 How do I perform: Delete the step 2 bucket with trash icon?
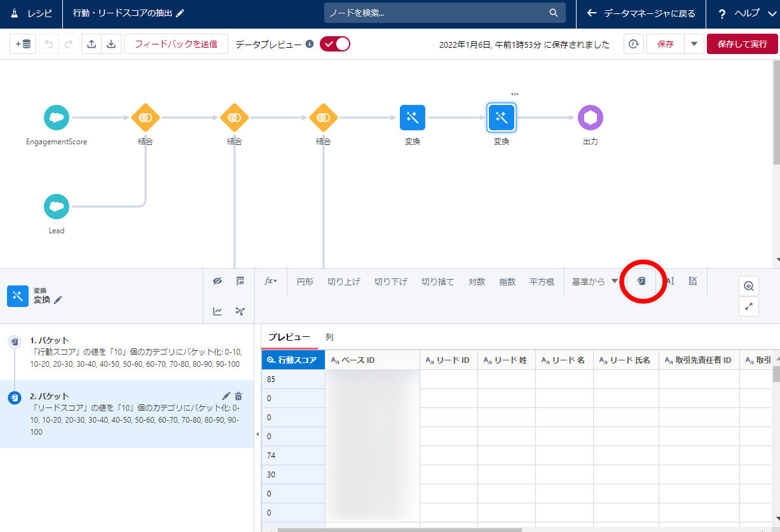tap(238, 396)
